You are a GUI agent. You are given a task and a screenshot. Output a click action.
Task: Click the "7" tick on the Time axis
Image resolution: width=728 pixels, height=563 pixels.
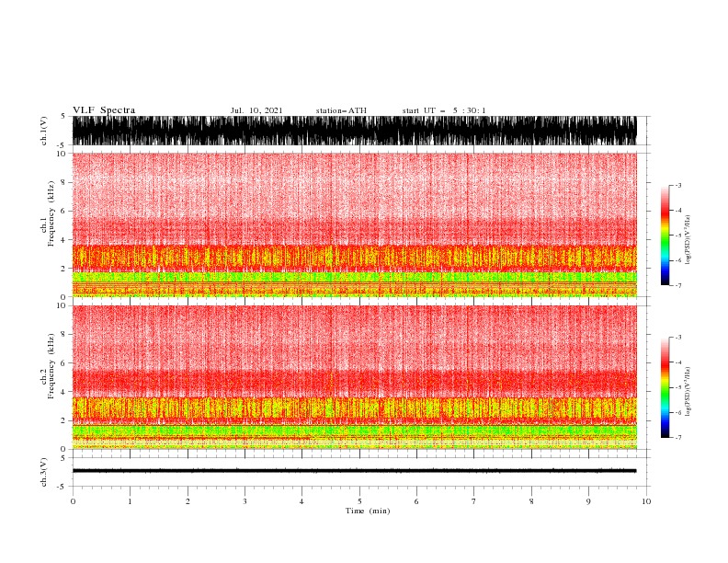click(474, 501)
